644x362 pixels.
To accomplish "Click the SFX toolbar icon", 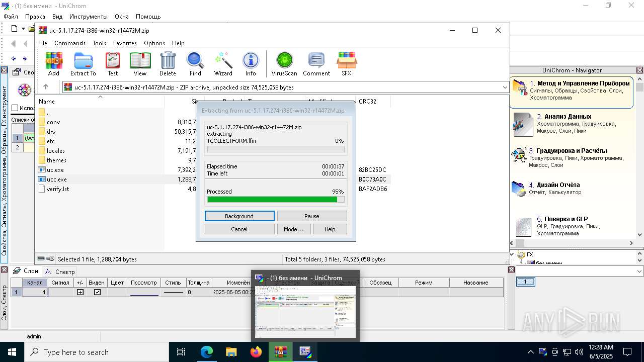I will pyautogui.click(x=347, y=64).
